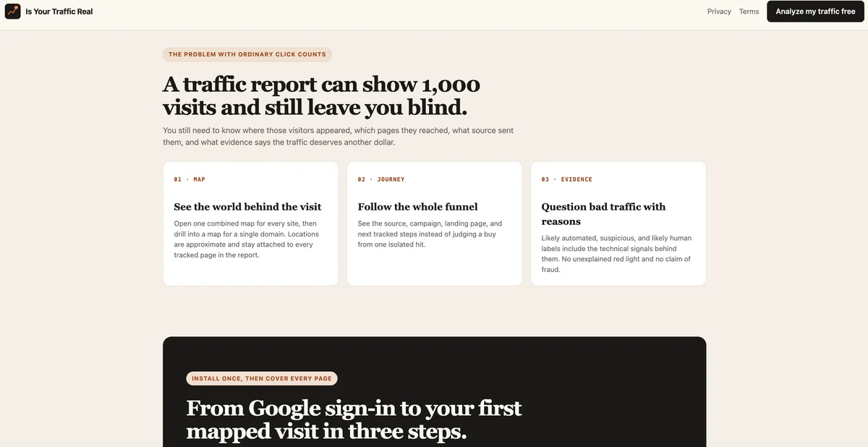Click the '03 · EVIDENCE' card label
The height and width of the screenshot is (447, 868).
point(566,179)
